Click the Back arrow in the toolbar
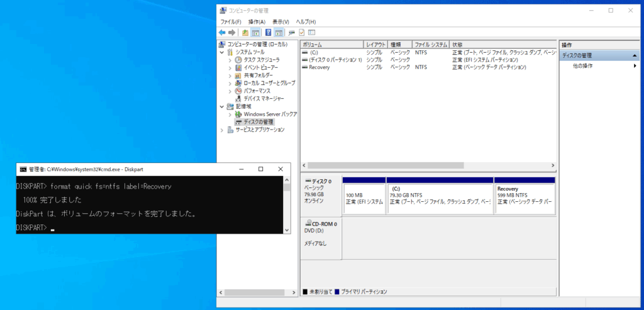644x310 pixels. pos(222,33)
